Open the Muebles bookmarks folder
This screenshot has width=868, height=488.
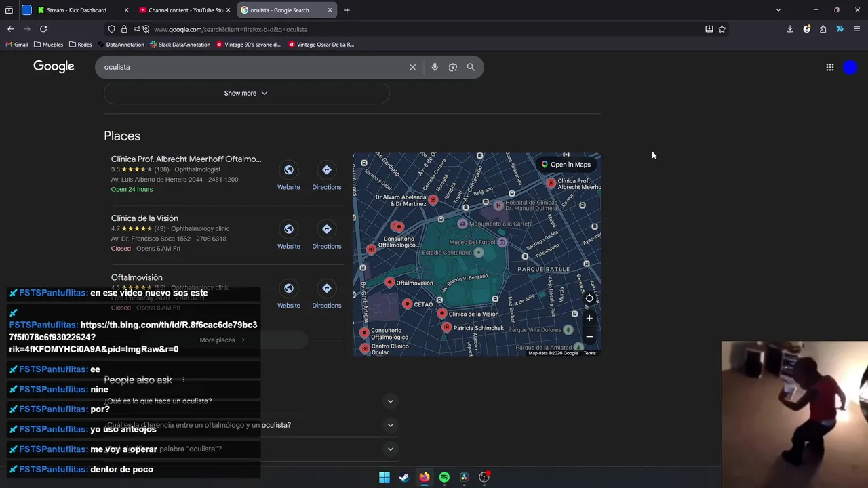pos(48,45)
